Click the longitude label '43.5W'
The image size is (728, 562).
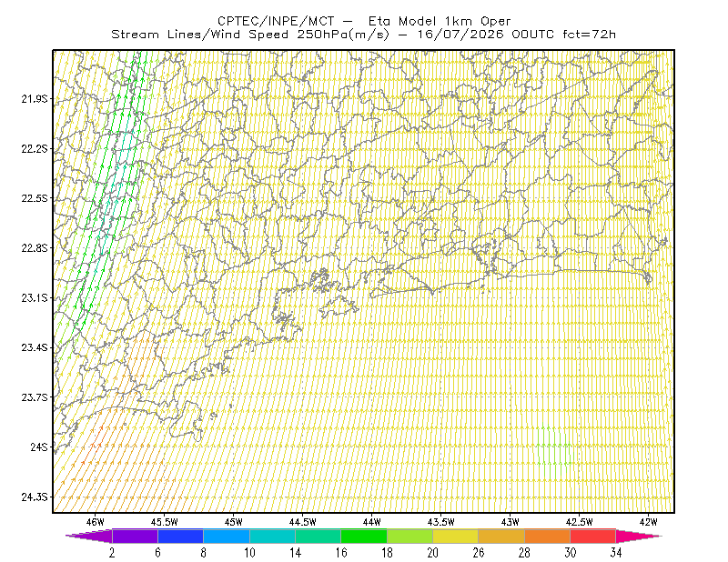point(441,522)
